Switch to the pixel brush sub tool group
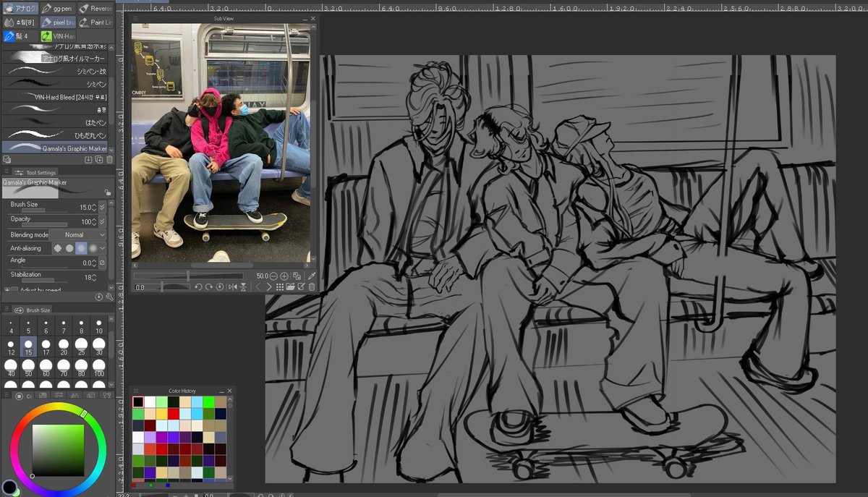This screenshot has width=868, height=497. click(57, 22)
